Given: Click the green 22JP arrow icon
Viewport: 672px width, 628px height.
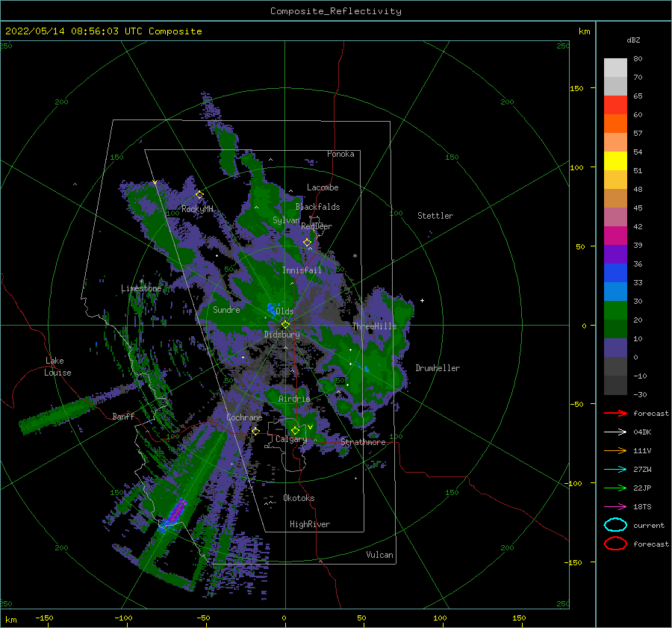Looking at the screenshot, I should [615, 488].
